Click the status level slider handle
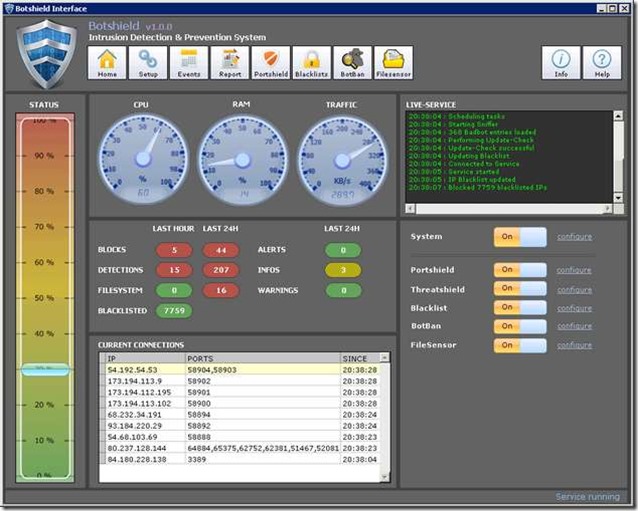Viewport: 638px width, 511px height. click(44, 369)
